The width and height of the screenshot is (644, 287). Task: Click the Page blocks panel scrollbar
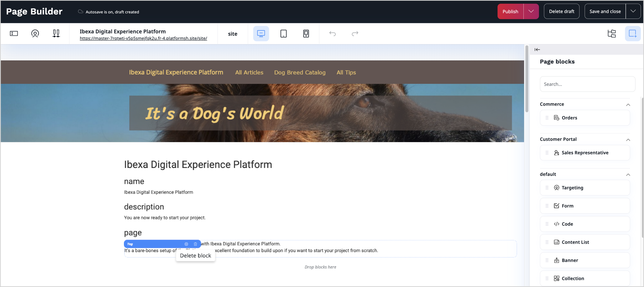pos(642,167)
